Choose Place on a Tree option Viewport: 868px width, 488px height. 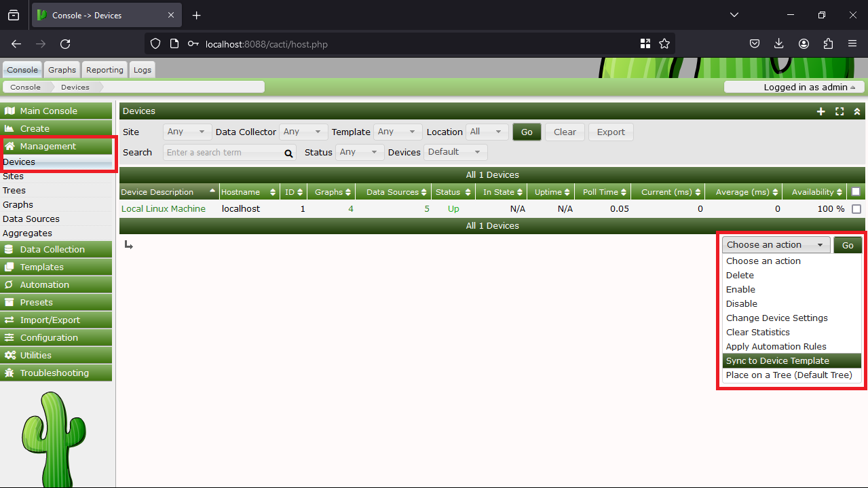click(792, 375)
